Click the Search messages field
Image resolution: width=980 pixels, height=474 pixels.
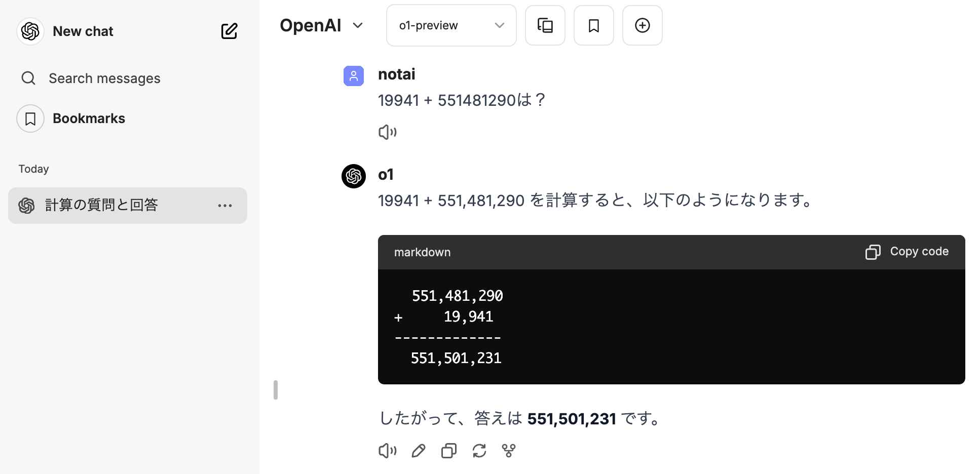coord(104,78)
